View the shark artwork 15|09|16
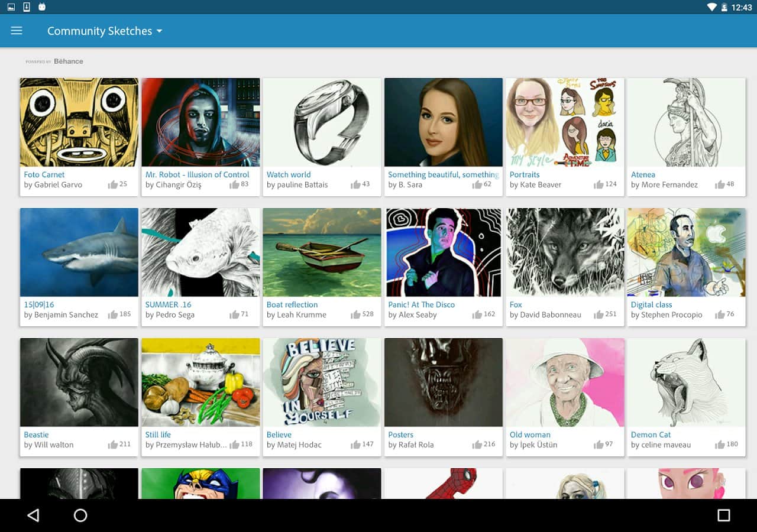Screen dimensions: 757x532 coord(79,252)
